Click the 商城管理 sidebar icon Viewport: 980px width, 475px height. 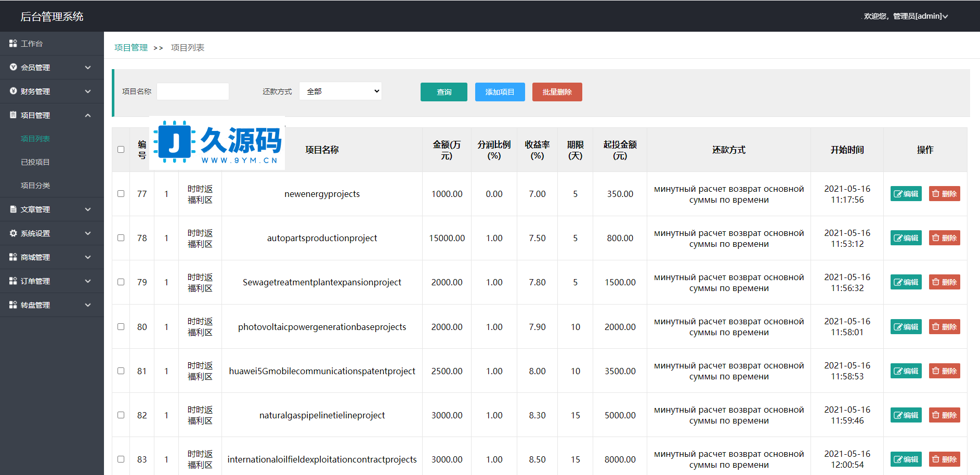(13, 257)
